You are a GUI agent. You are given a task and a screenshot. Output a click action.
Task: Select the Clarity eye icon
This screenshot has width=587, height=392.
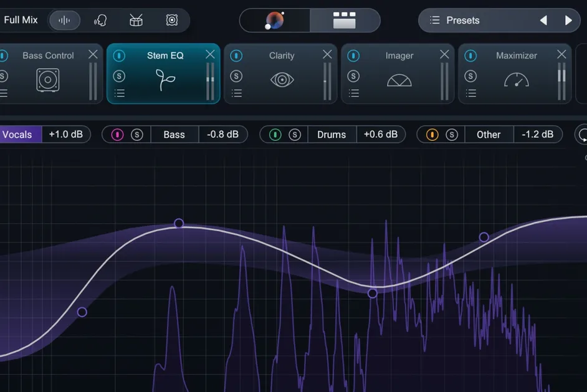point(282,80)
